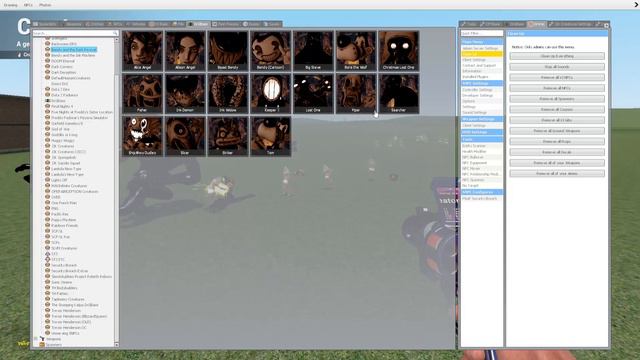Spawn the Tom NPC
This screenshot has width=640, height=360.
271,136
